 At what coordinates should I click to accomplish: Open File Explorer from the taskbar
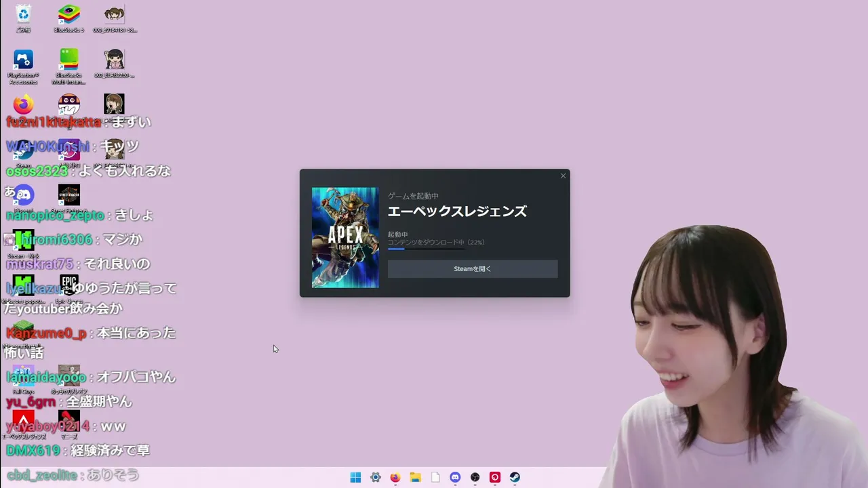[x=416, y=477]
